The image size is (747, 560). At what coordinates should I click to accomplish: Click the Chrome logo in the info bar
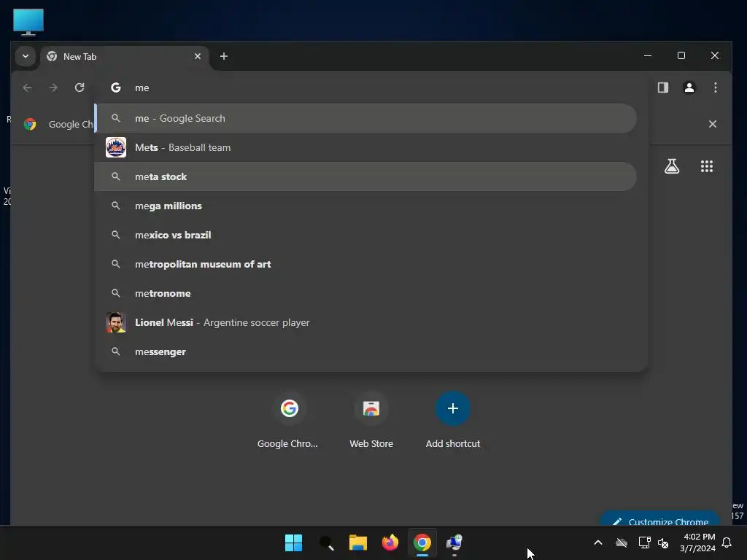(30, 124)
